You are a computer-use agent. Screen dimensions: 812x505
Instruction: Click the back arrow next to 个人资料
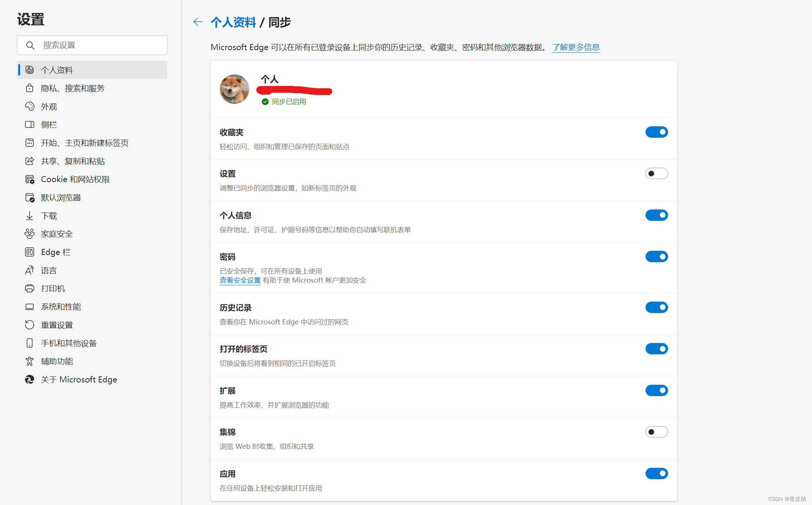click(198, 22)
